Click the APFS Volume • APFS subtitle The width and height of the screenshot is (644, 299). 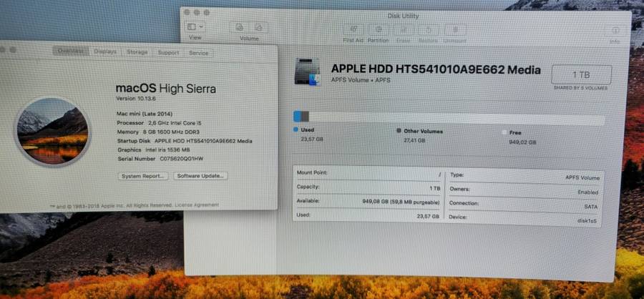coord(361,80)
